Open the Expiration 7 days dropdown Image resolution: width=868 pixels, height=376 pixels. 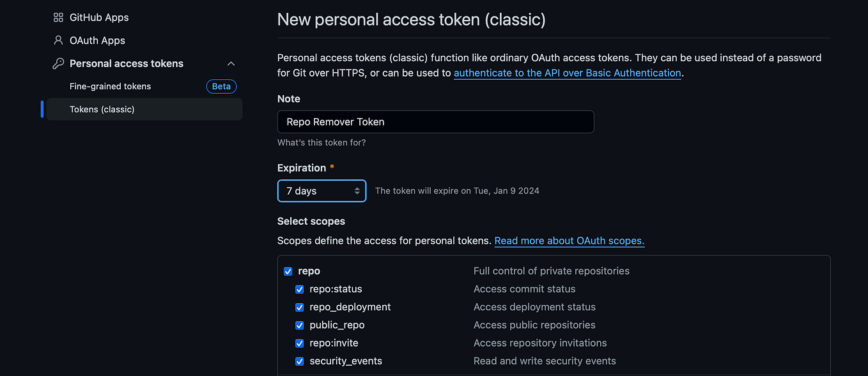322,191
